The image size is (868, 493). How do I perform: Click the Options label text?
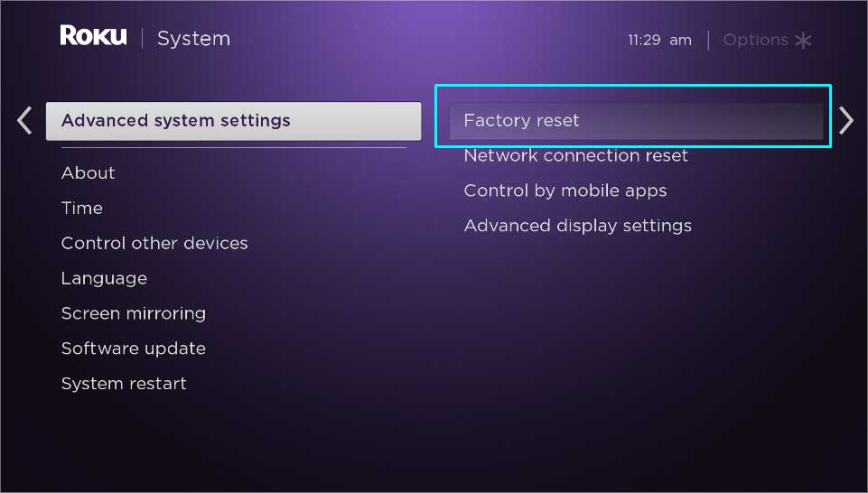756,41
